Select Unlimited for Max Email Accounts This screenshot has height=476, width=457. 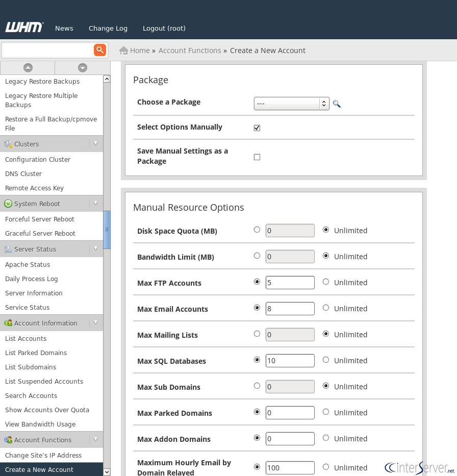pyautogui.click(x=326, y=308)
